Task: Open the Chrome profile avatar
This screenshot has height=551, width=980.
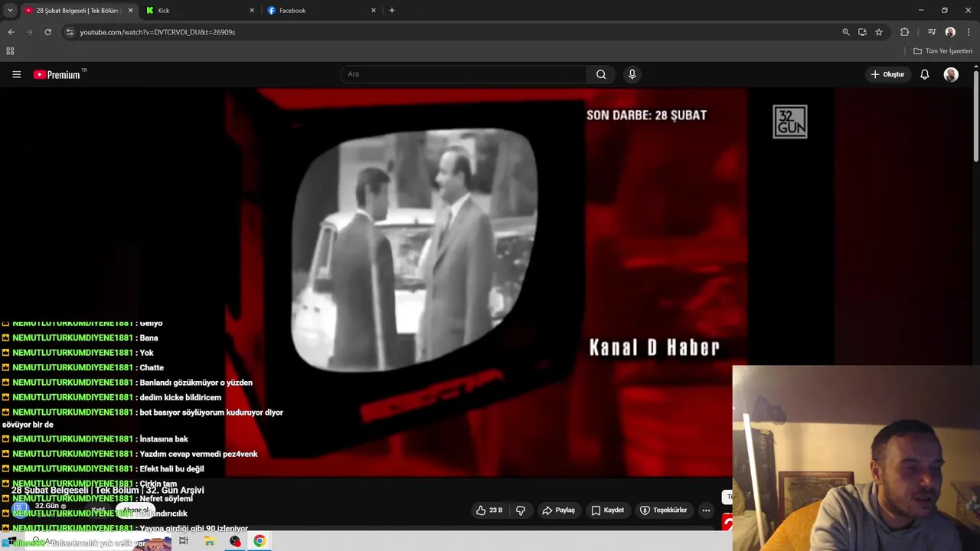Action: click(950, 32)
